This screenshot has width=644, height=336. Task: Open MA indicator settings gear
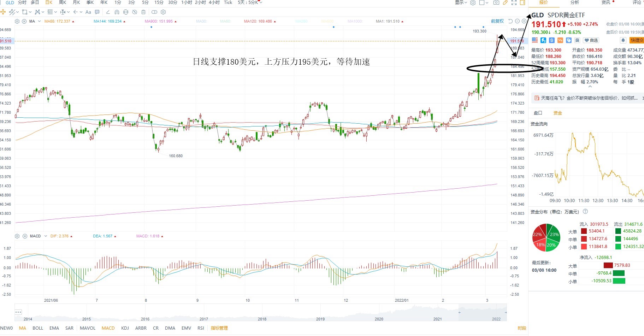[17, 21]
